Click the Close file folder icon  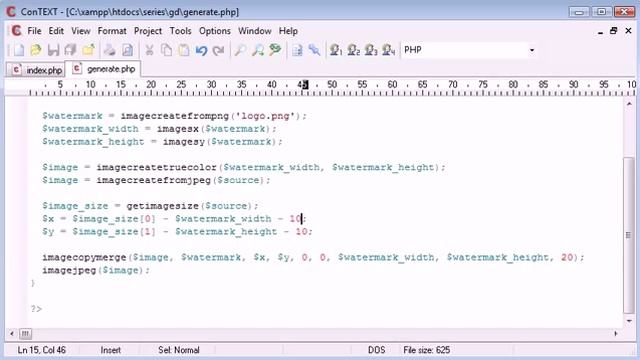pyautogui.click(x=88, y=50)
